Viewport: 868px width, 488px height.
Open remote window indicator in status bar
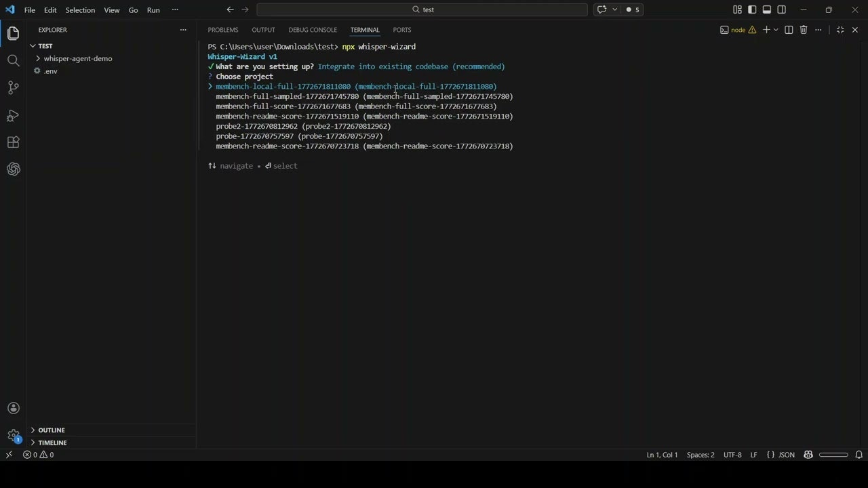tap(9, 455)
